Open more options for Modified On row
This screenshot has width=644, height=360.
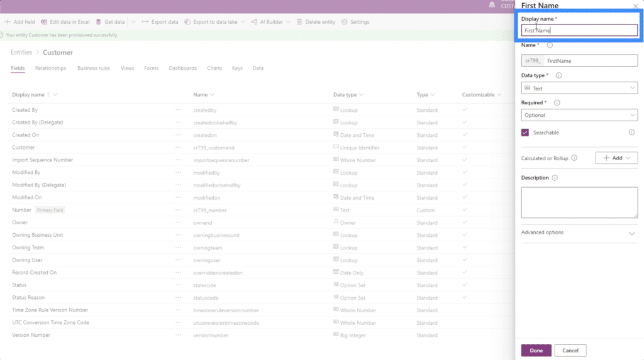(x=178, y=197)
